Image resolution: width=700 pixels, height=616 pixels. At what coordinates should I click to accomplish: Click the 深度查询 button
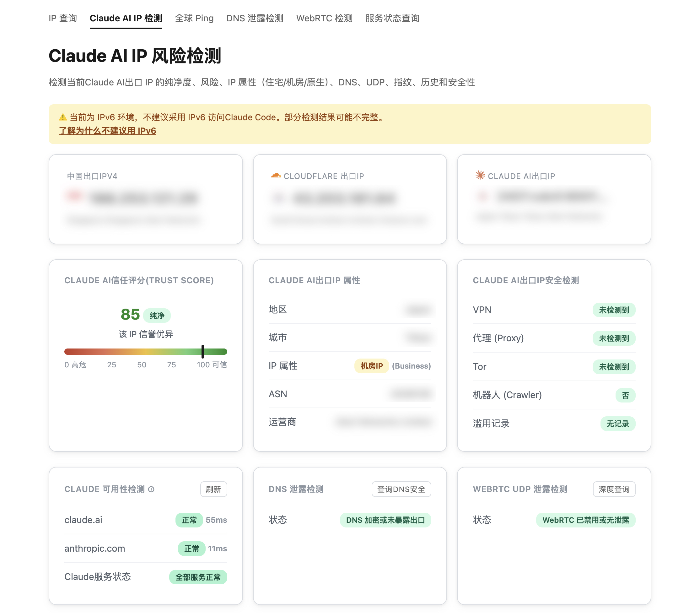coord(614,489)
